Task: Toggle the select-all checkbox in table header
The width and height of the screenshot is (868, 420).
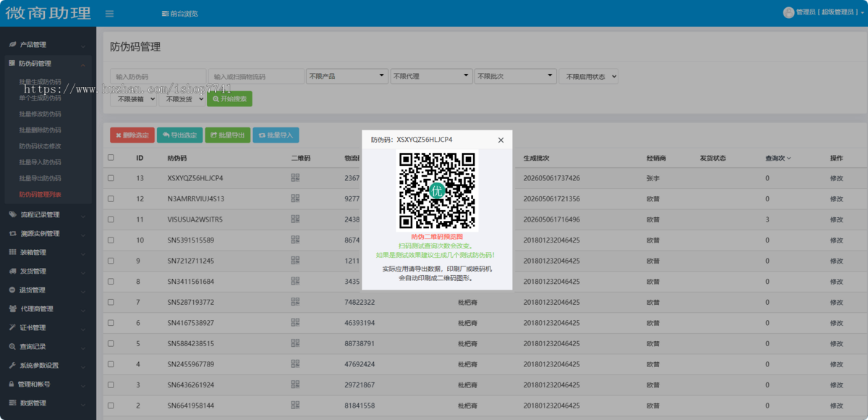Action: click(x=111, y=157)
